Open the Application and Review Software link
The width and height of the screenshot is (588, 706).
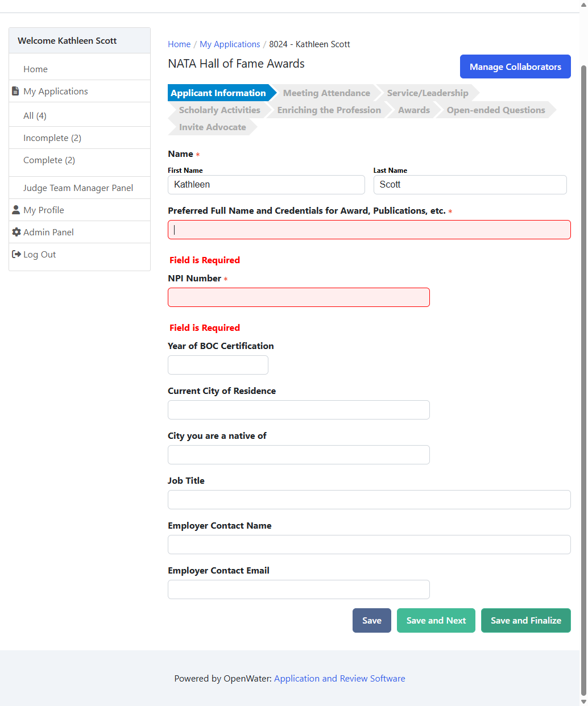(339, 678)
